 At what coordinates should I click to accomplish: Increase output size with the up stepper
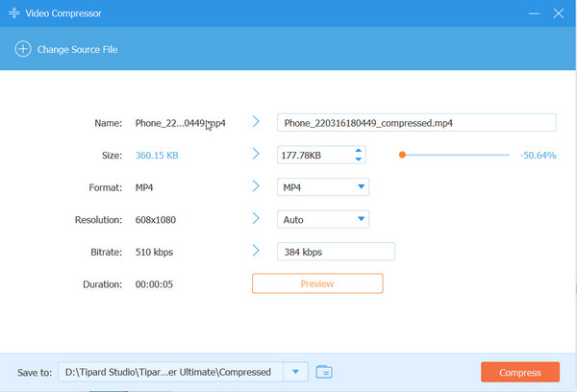click(x=358, y=150)
